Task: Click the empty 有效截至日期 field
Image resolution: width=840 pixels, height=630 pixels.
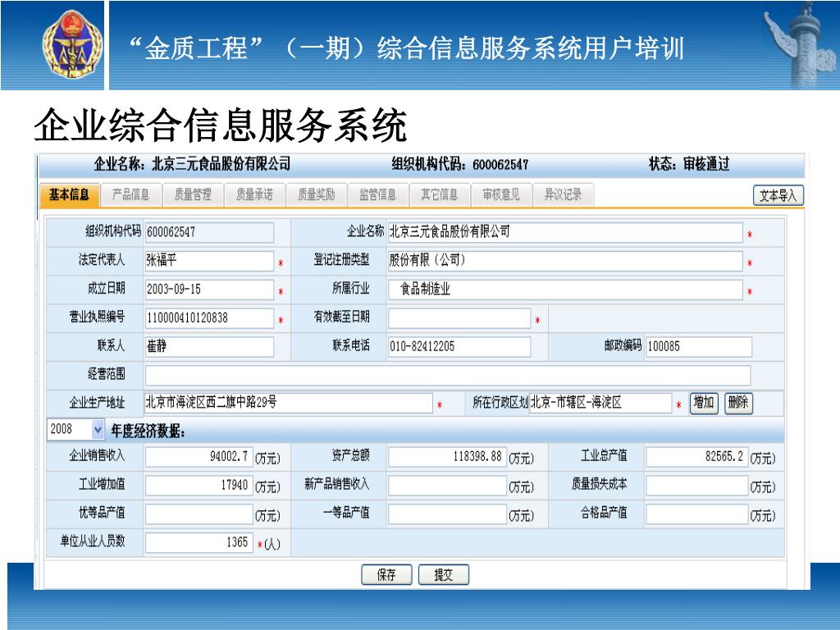Action: 459,318
